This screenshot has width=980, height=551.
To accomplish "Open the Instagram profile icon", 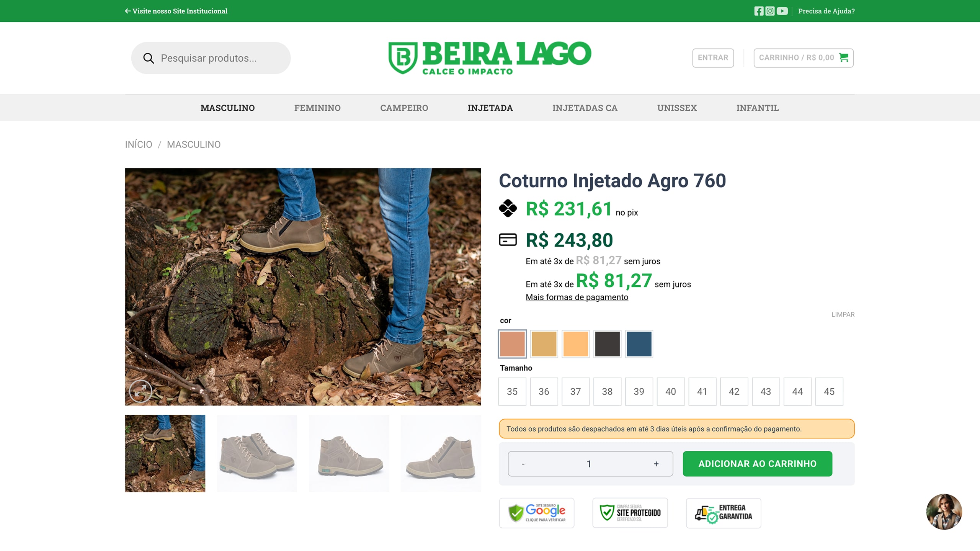I will 770,11.
